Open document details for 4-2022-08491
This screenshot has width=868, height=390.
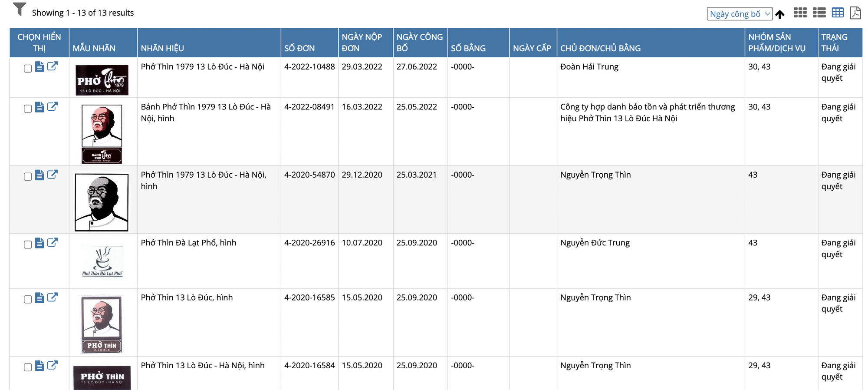[x=39, y=107]
